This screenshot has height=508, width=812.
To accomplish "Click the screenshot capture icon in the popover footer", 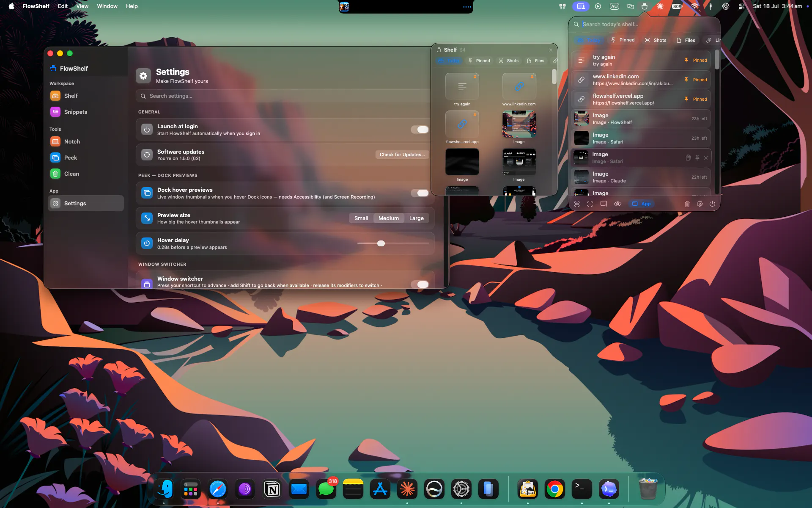I will [577, 204].
